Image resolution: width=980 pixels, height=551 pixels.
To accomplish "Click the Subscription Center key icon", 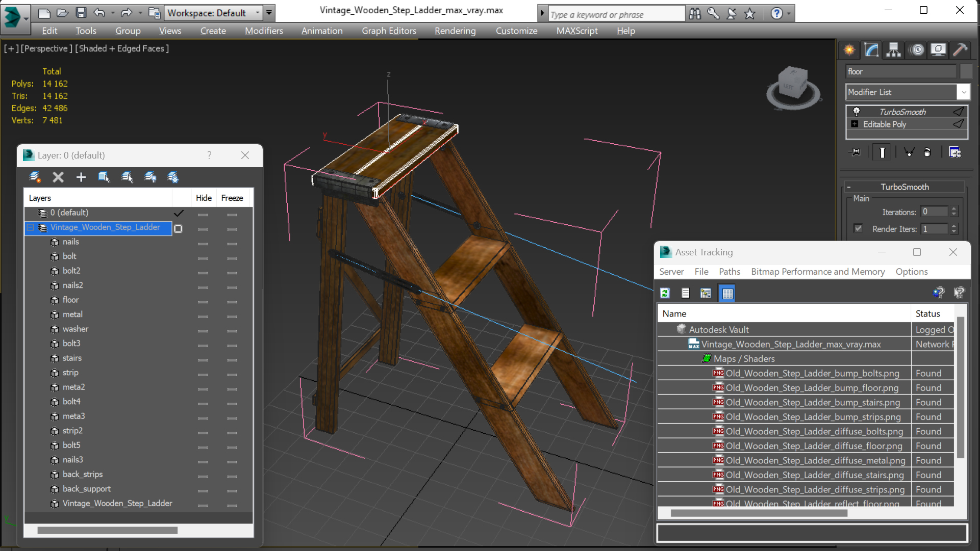I will [x=713, y=14].
